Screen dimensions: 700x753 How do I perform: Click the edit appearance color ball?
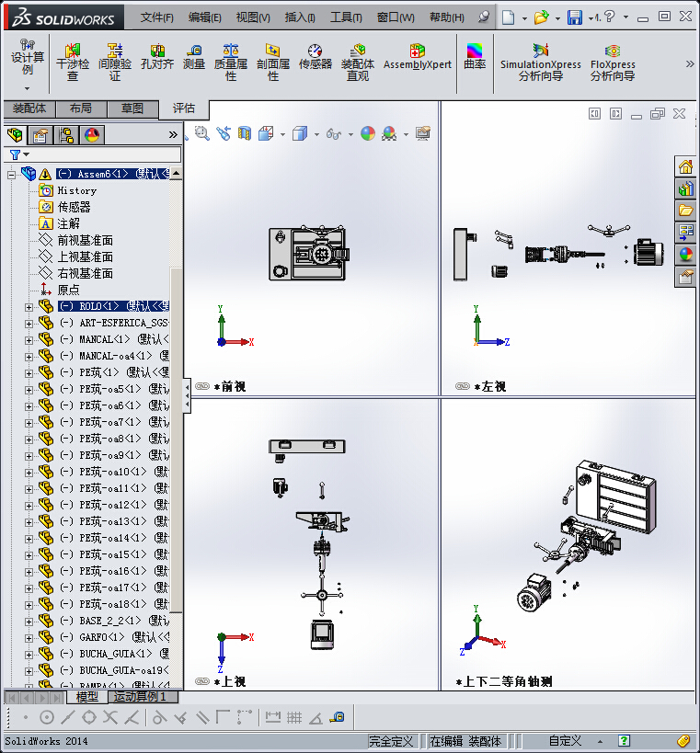[x=368, y=133]
